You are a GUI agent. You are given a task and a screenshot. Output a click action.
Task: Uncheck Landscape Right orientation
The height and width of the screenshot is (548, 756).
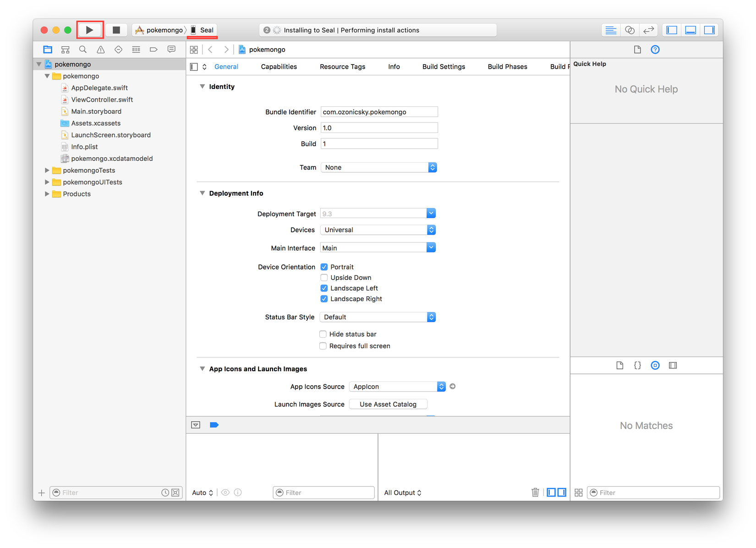[324, 298]
